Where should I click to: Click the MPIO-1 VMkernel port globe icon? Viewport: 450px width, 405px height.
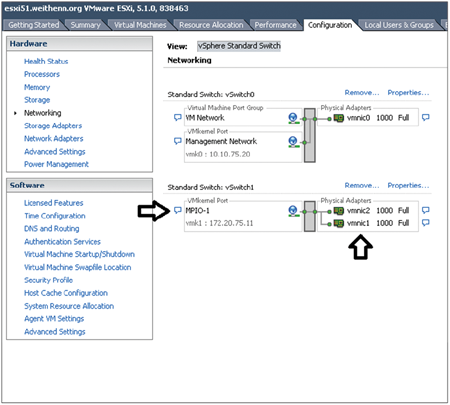(293, 211)
